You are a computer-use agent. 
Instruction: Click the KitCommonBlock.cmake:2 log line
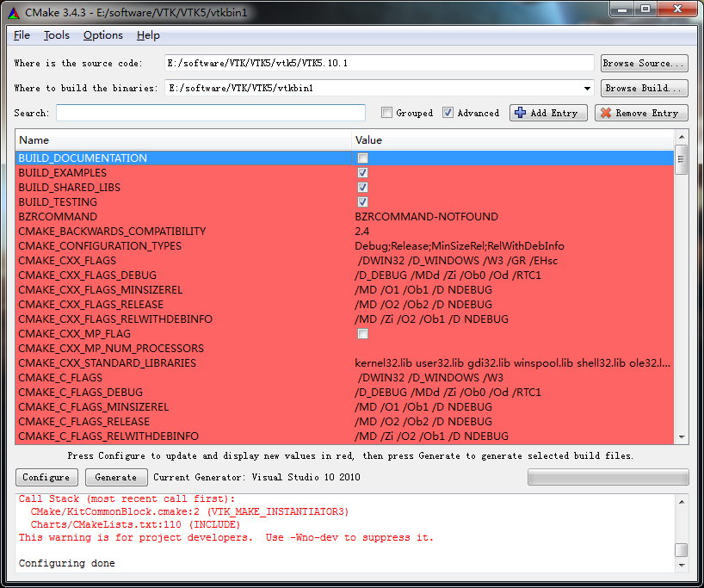click(189, 511)
